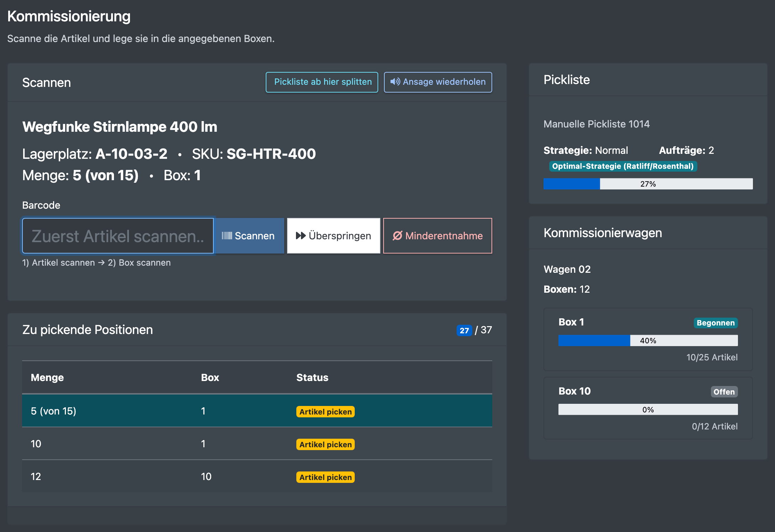
Task: Click Box 1 40% progress bar
Action: coord(648,340)
